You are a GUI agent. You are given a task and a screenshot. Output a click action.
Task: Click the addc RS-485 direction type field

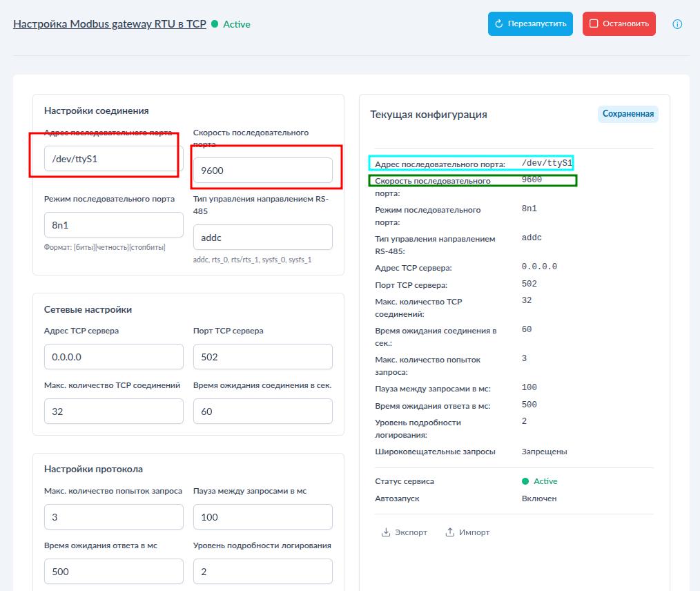pyautogui.click(x=263, y=237)
